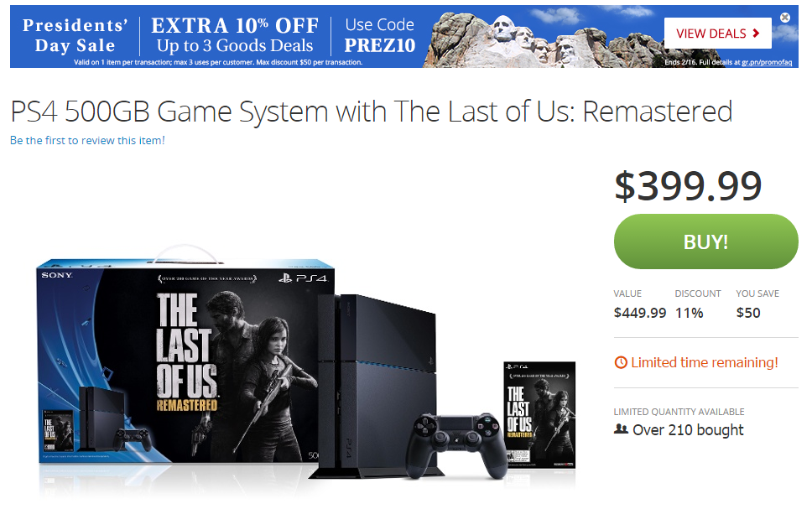The width and height of the screenshot is (812, 509).
Task: Click the clock icon beside Limited time remaining
Action: (621, 362)
